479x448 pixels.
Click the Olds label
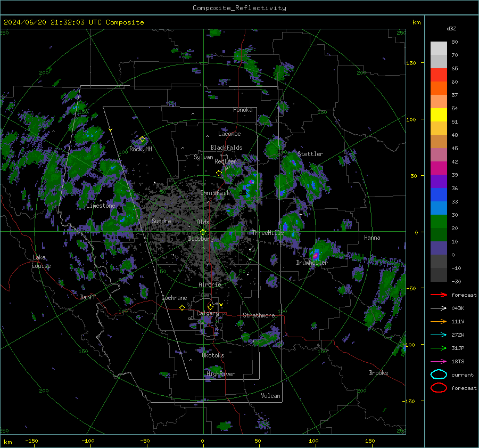(x=203, y=222)
